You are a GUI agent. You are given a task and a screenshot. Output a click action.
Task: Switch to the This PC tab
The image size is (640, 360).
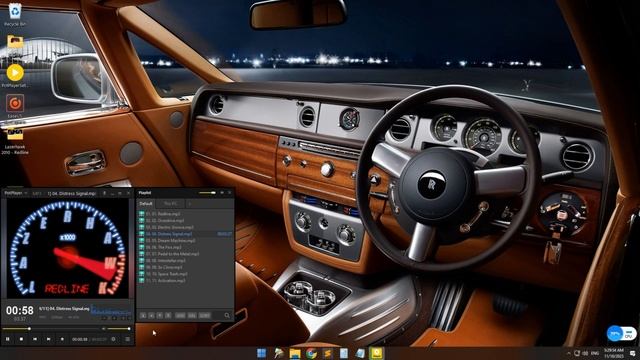click(170, 203)
